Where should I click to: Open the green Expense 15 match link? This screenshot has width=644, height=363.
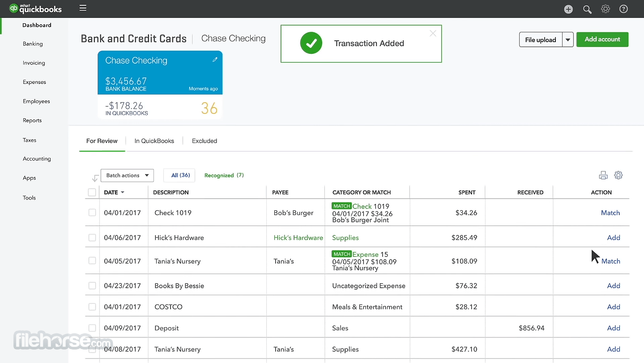pyautogui.click(x=365, y=254)
